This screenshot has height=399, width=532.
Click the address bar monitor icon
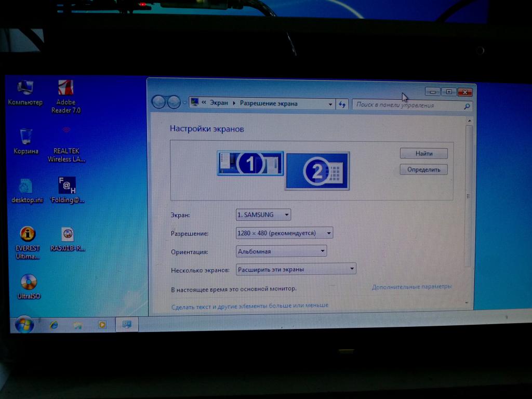click(195, 102)
